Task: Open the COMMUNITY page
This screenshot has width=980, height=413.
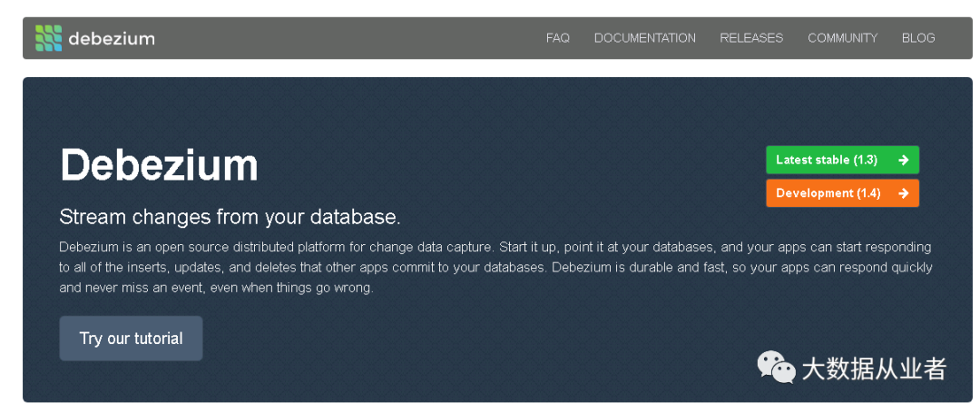Action: [x=842, y=38]
